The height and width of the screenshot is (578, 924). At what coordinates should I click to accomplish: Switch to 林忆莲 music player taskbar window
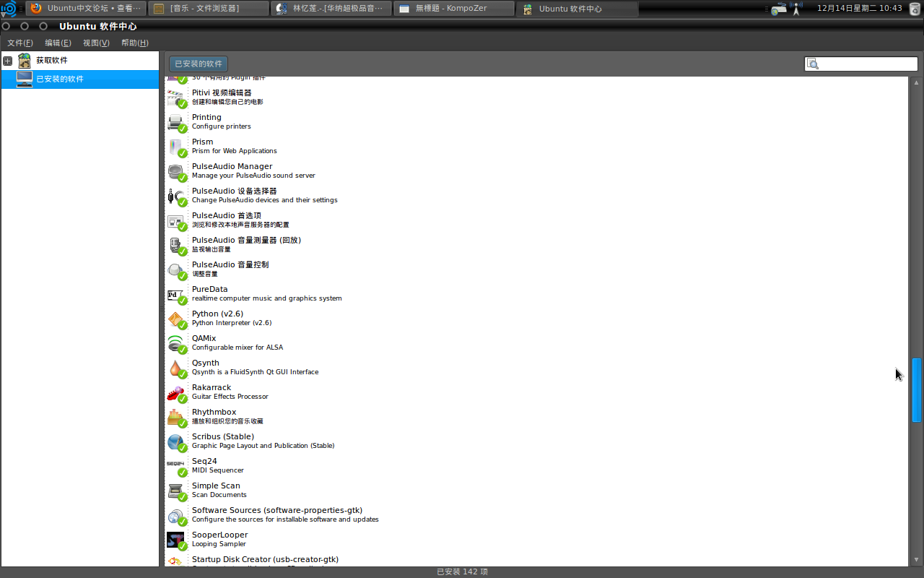coord(331,9)
